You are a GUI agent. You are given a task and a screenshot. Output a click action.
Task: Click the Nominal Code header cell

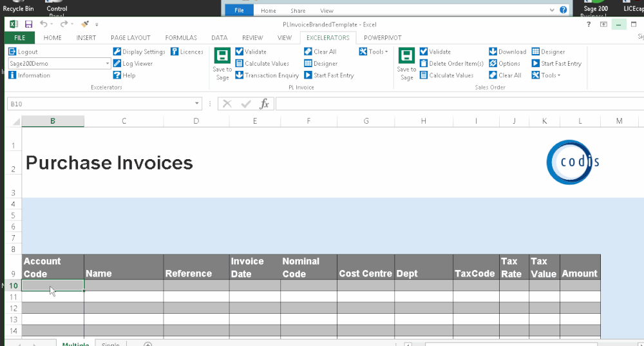(309, 267)
